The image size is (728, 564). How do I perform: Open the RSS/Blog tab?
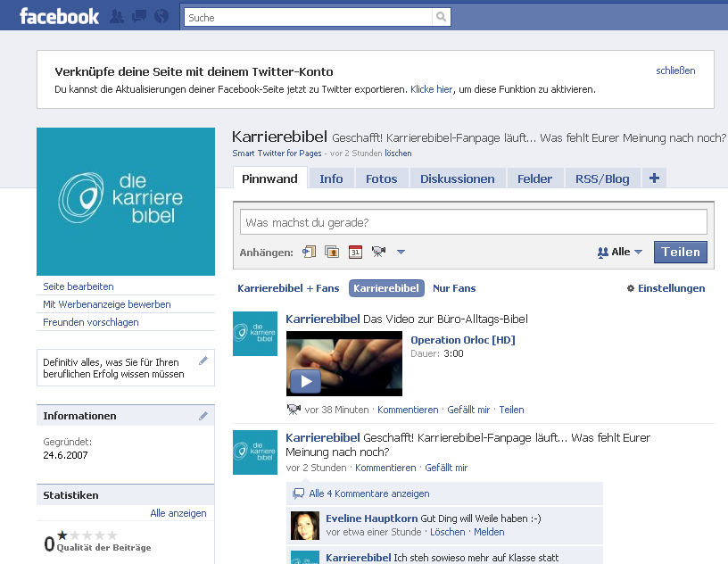point(602,178)
